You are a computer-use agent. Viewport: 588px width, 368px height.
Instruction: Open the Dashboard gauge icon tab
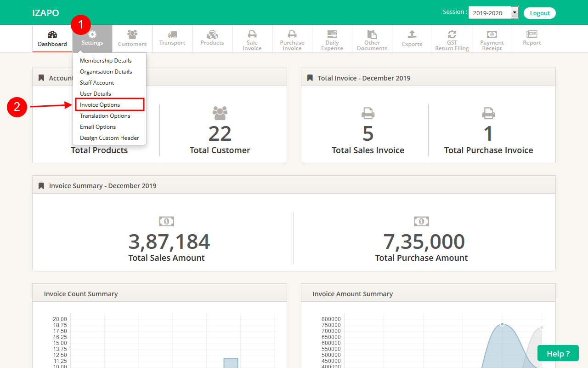(x=52, y=35)
